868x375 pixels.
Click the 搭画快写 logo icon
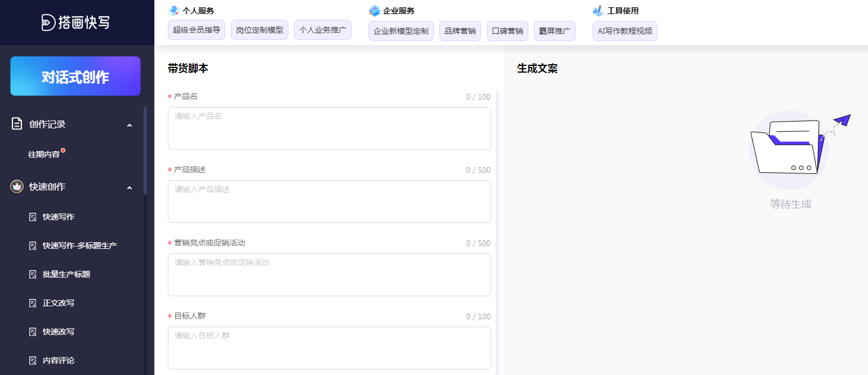(x=48, y=23)
